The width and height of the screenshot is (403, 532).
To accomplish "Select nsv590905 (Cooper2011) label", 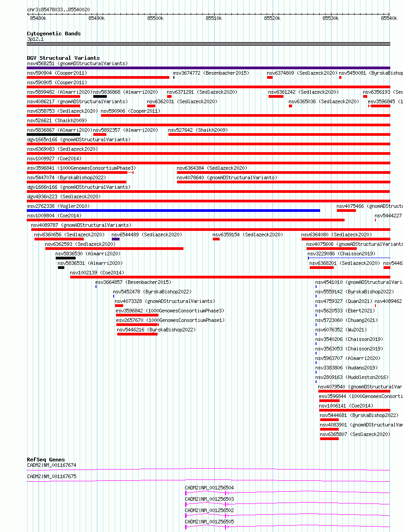I will (57, 82).
